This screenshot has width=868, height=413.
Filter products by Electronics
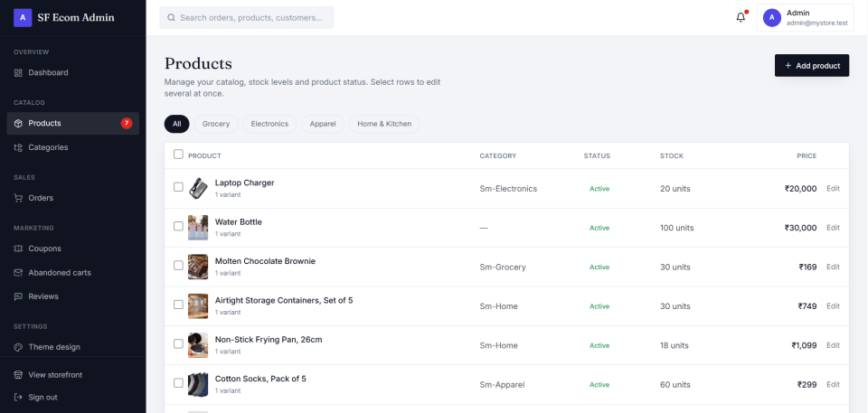269,124
